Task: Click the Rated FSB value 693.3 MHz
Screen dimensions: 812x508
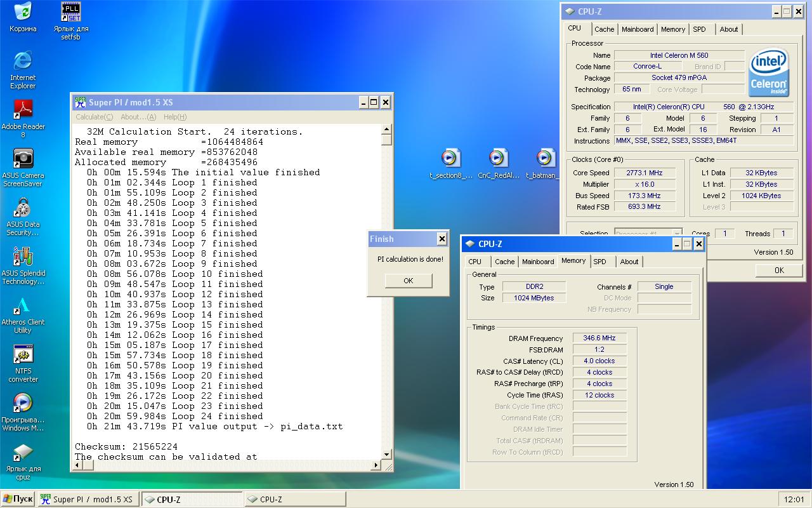Action: 645,207
